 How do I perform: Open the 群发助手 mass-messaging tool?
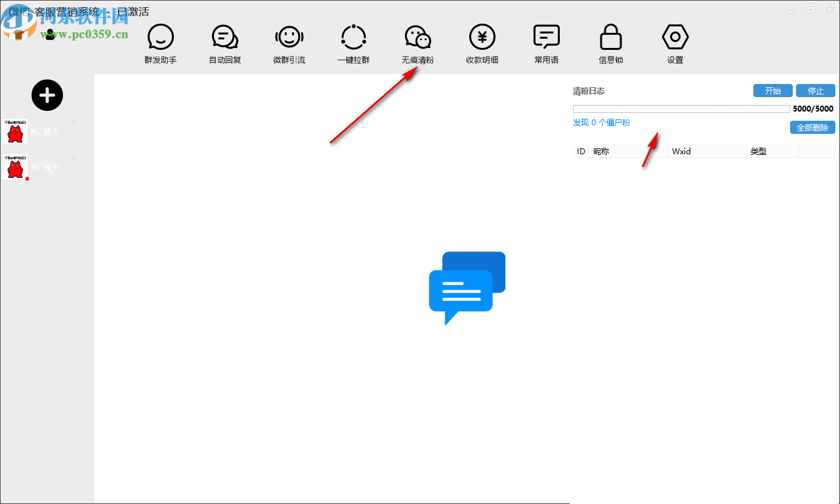tap(161, 44)
